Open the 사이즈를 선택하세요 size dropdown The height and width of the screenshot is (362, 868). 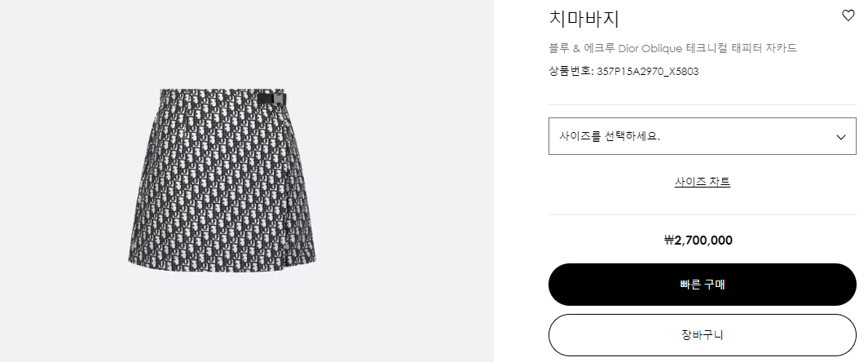701,136
